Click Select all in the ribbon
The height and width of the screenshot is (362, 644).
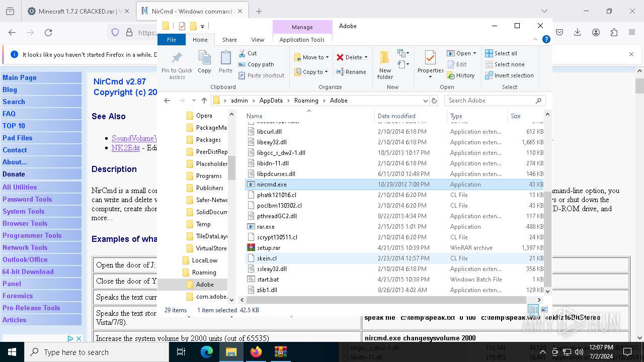pos(501,53)
